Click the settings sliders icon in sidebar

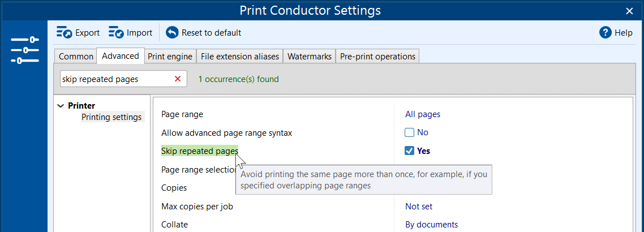coord(24,50)
